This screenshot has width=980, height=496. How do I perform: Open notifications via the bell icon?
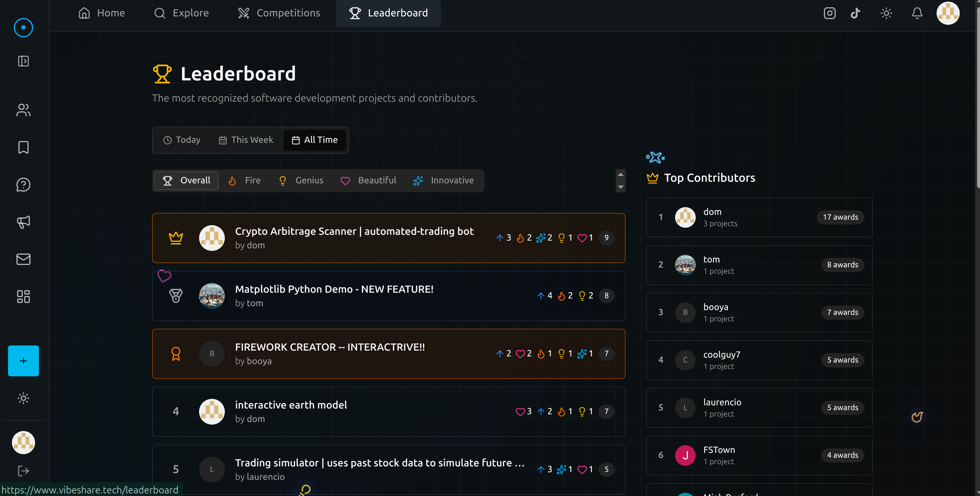coord(917,13)
